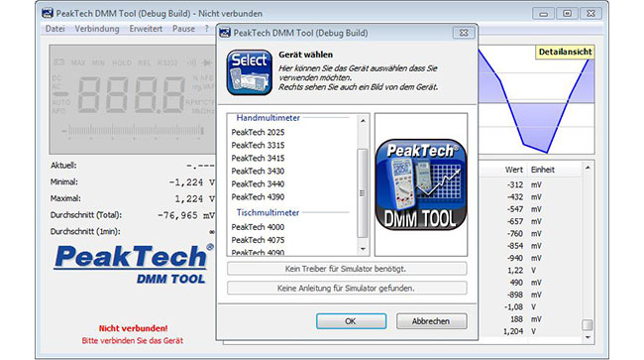Screen dimensions: 644x360
Task: Close the device selection dialog
Action: coord(464,33)
